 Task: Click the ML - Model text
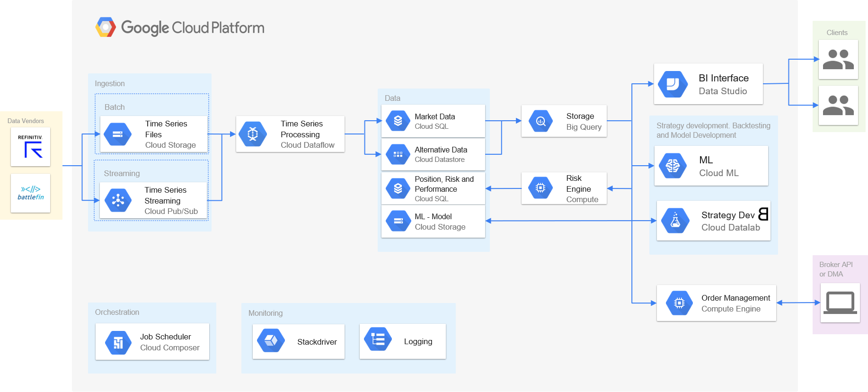pyautogui.click(x=433, y=216)
